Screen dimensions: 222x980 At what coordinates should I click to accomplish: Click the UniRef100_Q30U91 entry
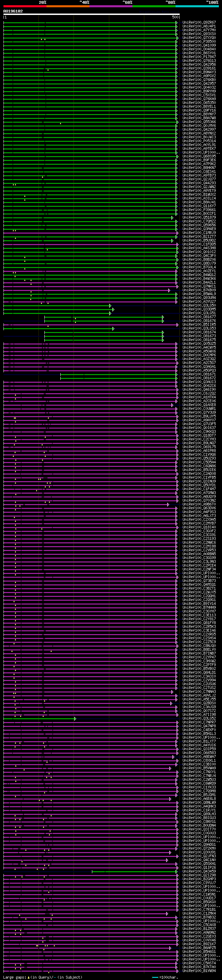click(x=199, y=852)
